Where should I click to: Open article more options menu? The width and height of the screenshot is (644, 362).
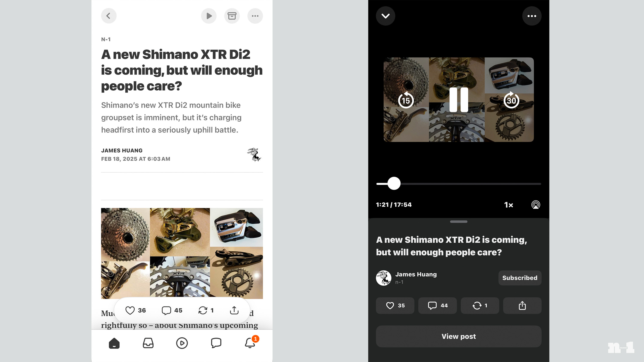point(255,16)
